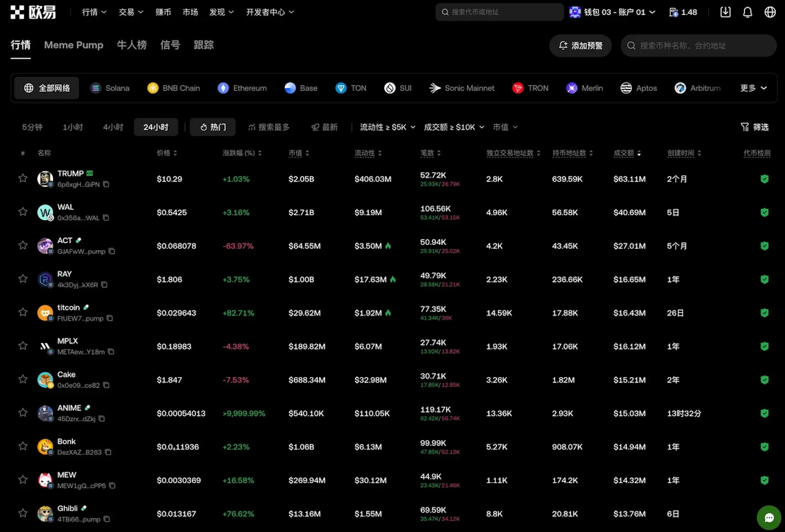Switch to 跟踪 tab
785x532 pixels.
[x=204, y=45]
